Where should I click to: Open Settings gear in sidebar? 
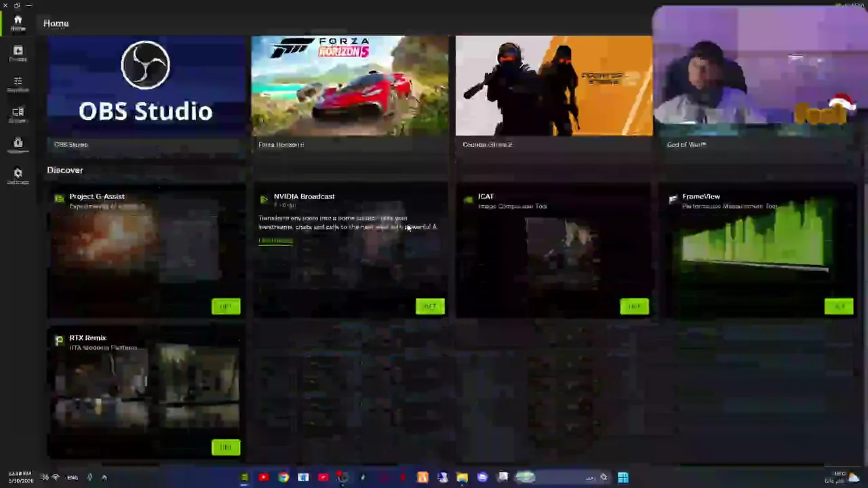coord(18,176)
